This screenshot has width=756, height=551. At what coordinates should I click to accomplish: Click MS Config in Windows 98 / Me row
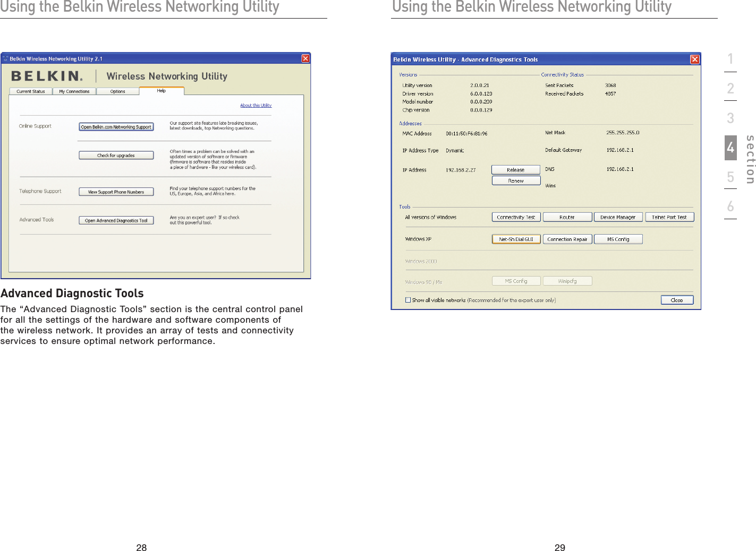pos(516,281)
